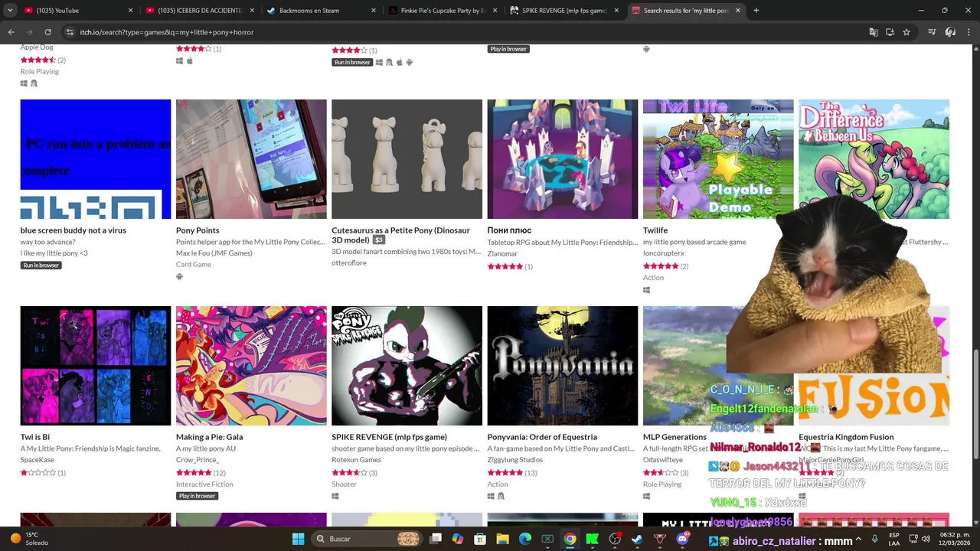Click the star rating of Twi is Bi
Viewport: 980px width, 551px height.
pos(38,473)
